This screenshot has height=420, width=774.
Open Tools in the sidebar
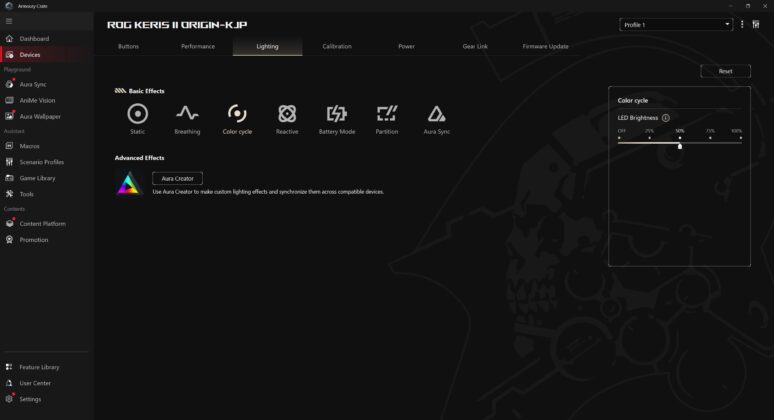click(x=46, y=194)
